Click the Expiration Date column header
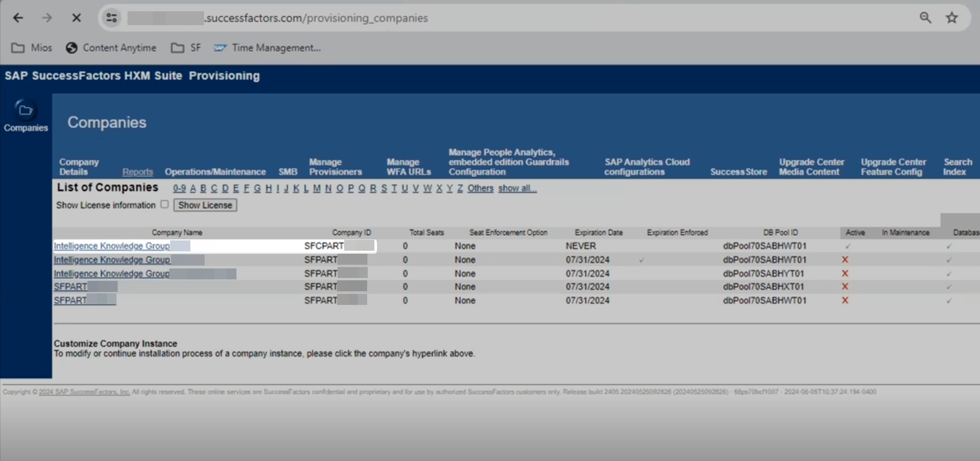 pyautogui.click(x=598, y=233)
